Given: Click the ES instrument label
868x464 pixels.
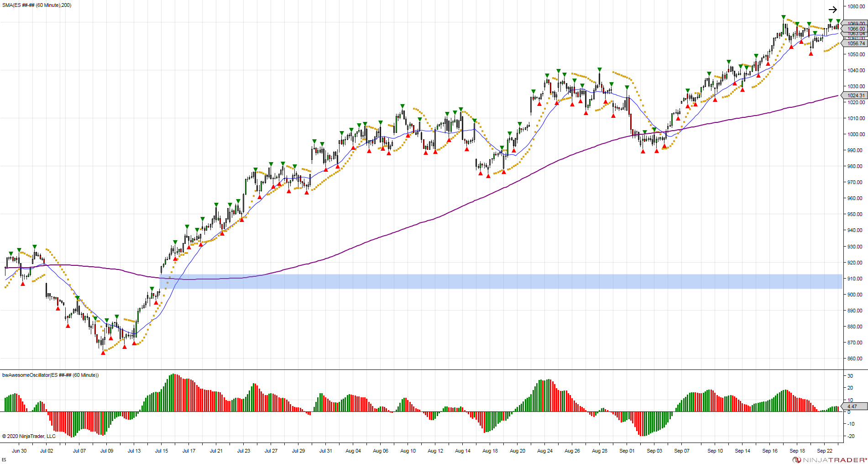Looking at the screenshot, I should [x=4, y=460].
